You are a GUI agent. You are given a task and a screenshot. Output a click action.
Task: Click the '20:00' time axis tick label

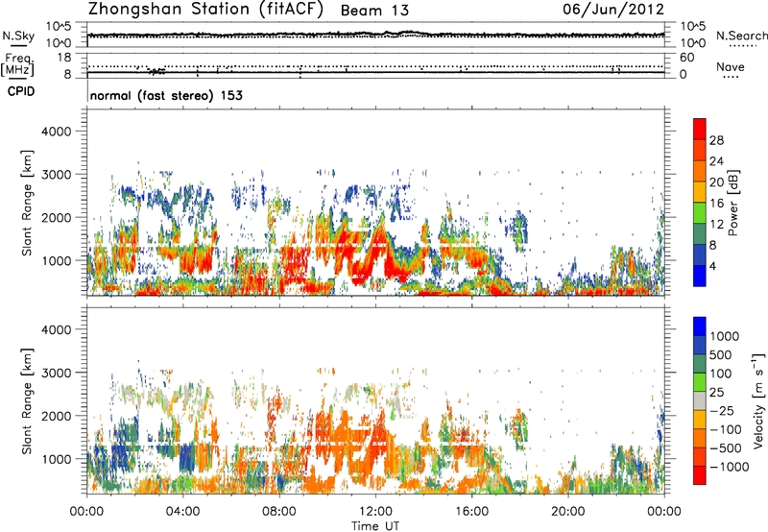point(567,512)
